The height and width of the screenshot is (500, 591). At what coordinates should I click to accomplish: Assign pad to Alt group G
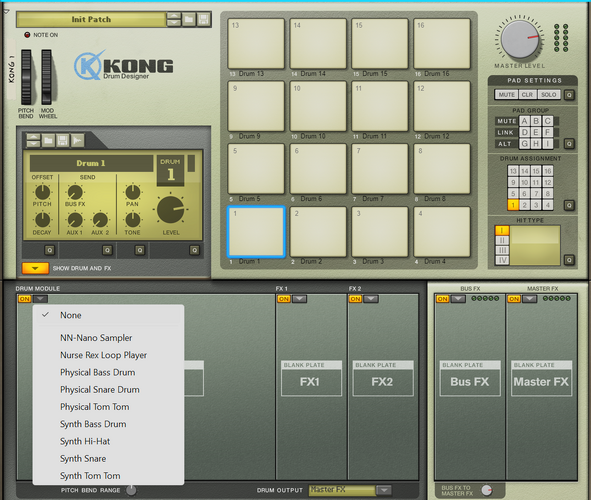[524, 144]
